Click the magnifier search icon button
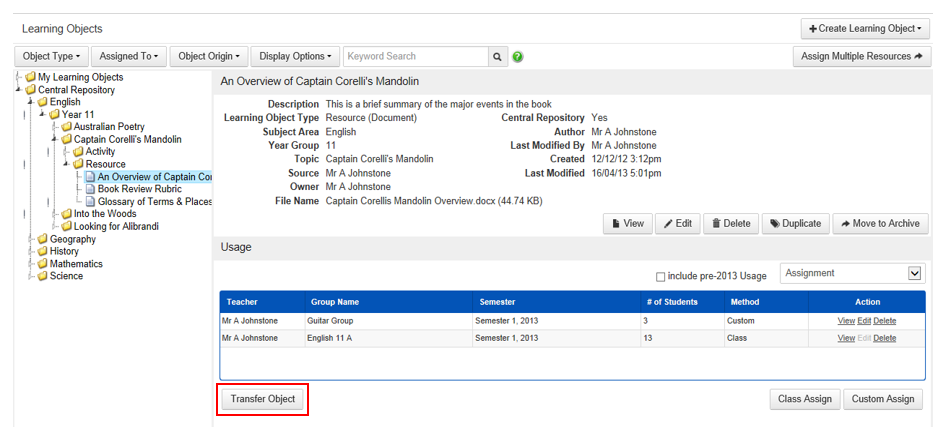950x438 pixels. pos(497,57)
